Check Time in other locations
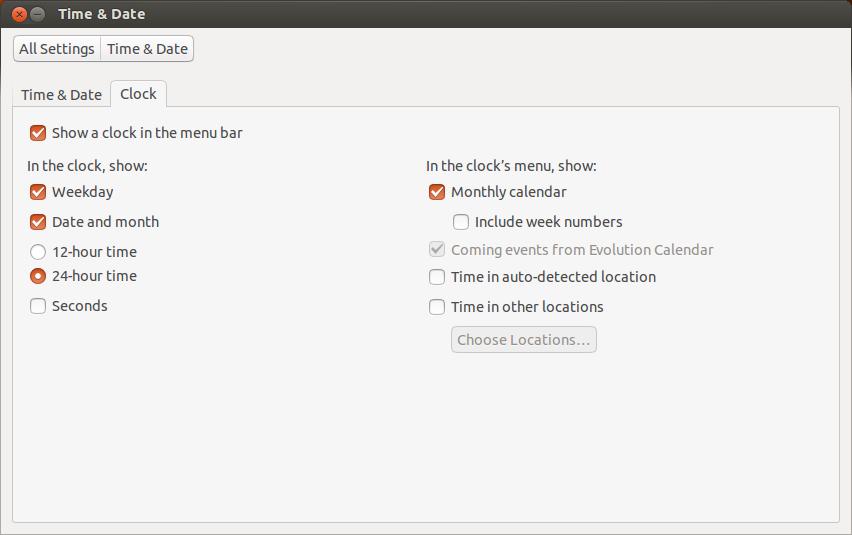The width and height of the screenshot is (852, 535). [x=437, y=307]
